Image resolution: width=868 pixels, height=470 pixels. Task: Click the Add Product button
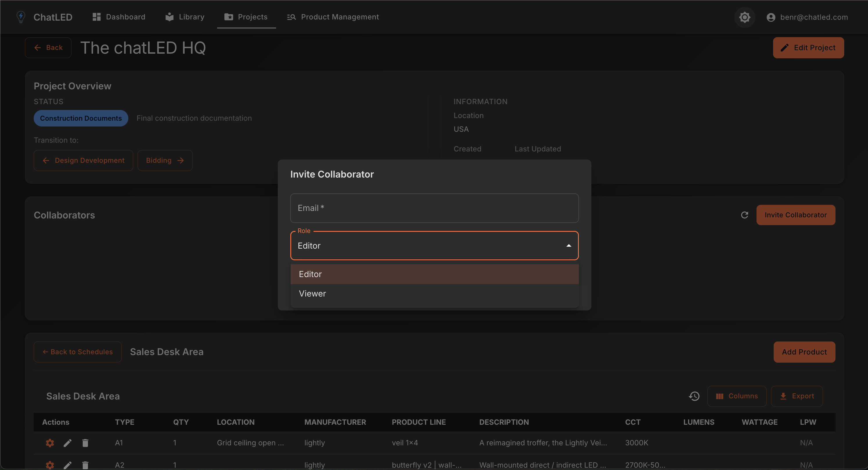(804, 352)
